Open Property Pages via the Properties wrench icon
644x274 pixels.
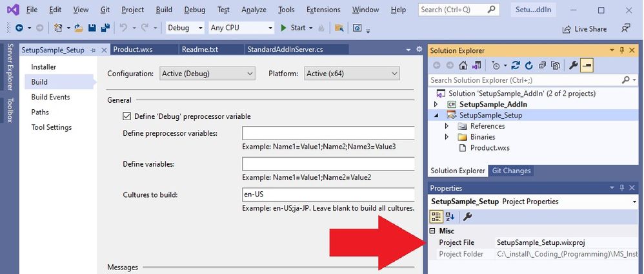467,216
